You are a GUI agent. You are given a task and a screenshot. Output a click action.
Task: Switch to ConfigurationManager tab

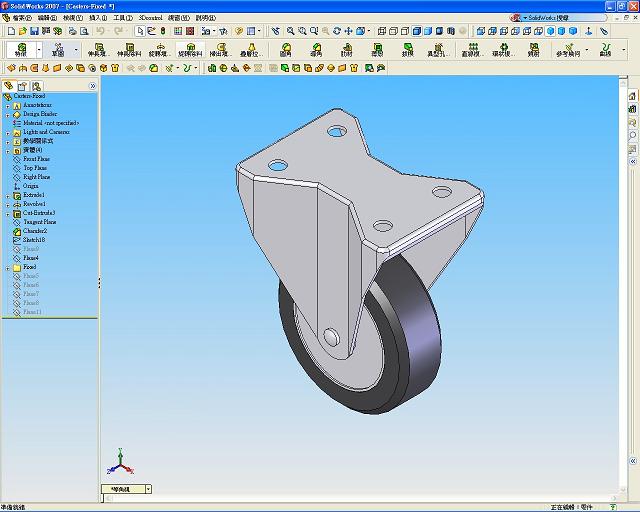pyautogui.click(x=37, y=86)
